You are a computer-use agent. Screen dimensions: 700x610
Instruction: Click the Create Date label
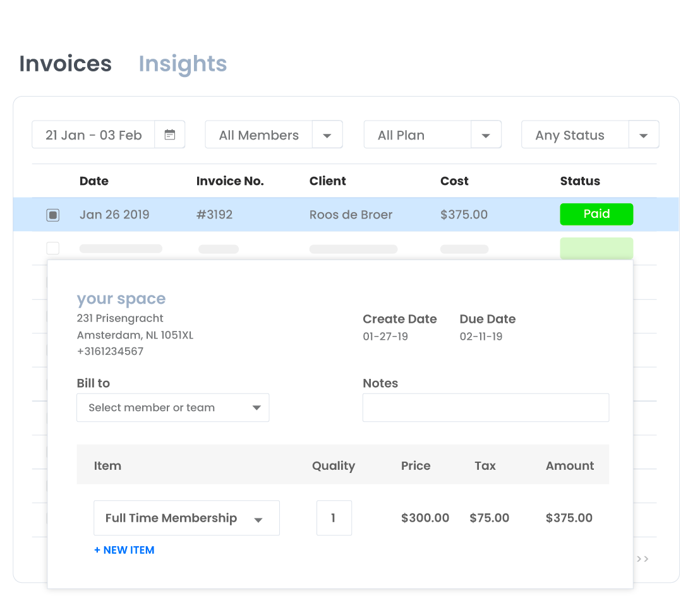tap(399, 319)
